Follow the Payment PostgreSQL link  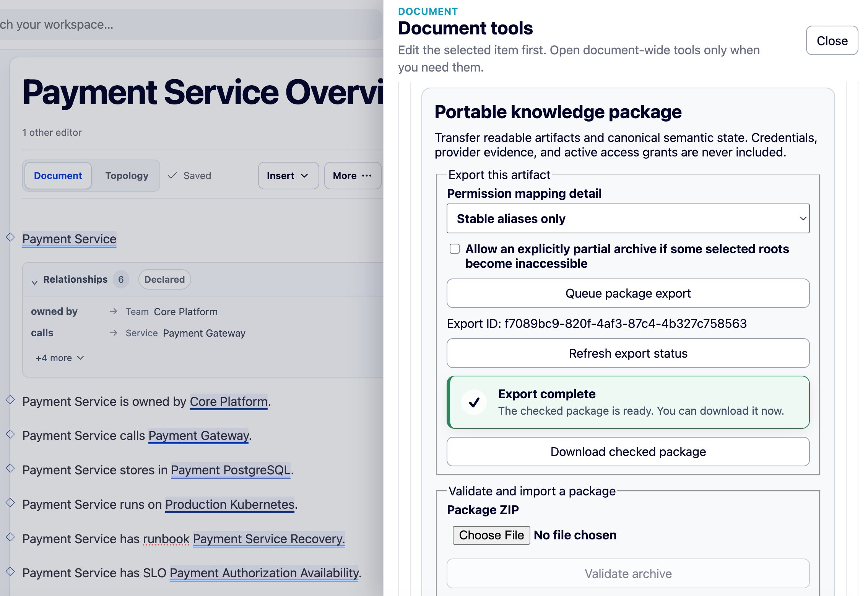tap(231, 470)
